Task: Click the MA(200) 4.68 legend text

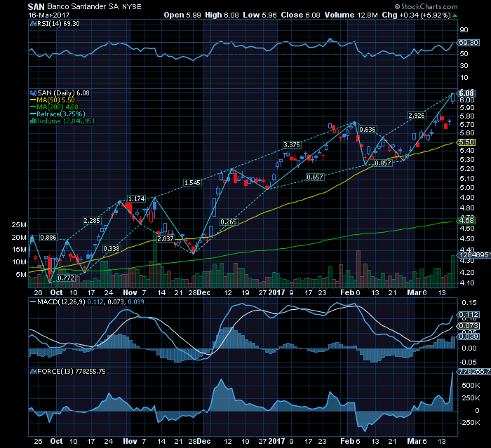Action: click(x=58, y=107)
